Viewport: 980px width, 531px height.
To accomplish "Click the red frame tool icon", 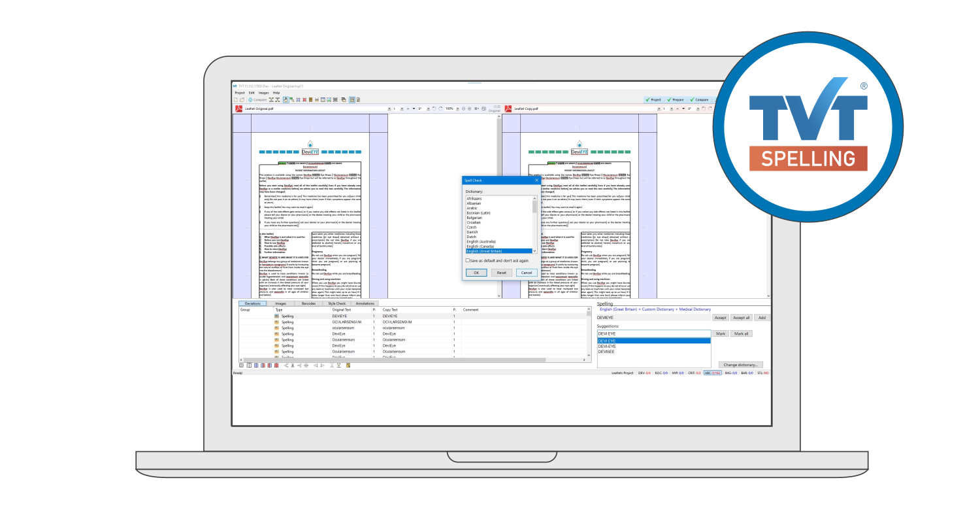I will (x=304, y=99).
